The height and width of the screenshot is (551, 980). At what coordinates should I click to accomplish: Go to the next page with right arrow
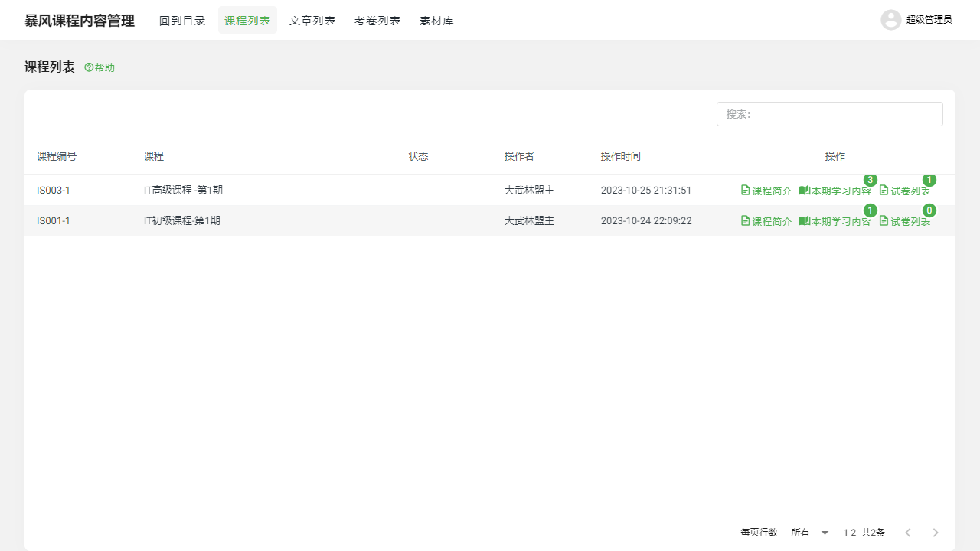coord(936,532)
